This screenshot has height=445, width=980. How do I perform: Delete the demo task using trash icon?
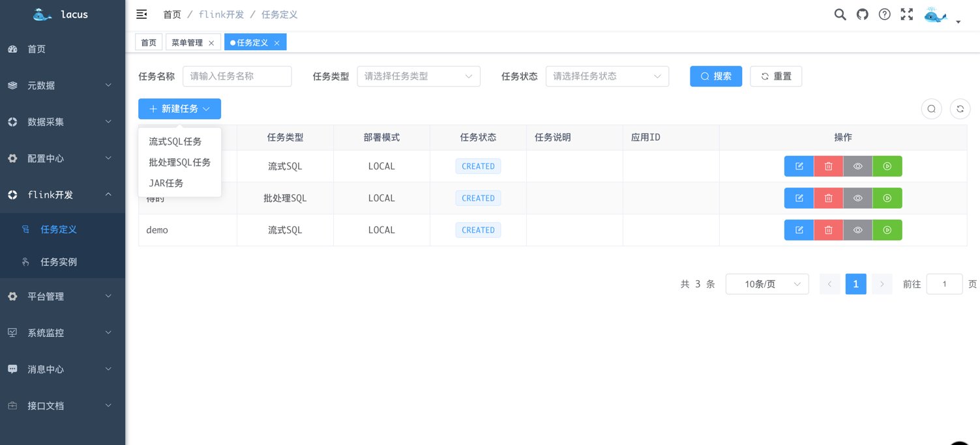(x=828, y=230)
